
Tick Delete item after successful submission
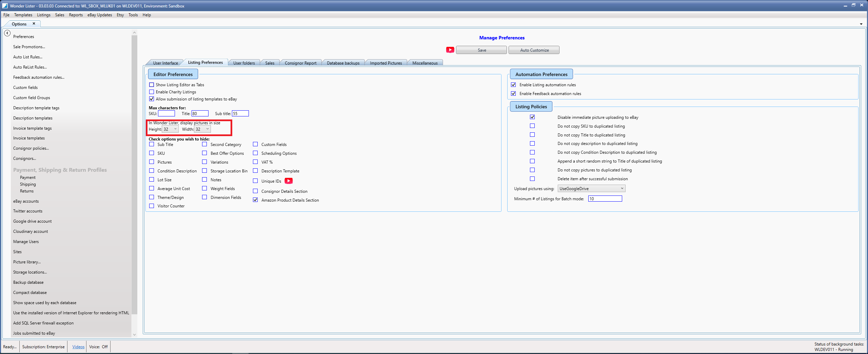point(532,179)
